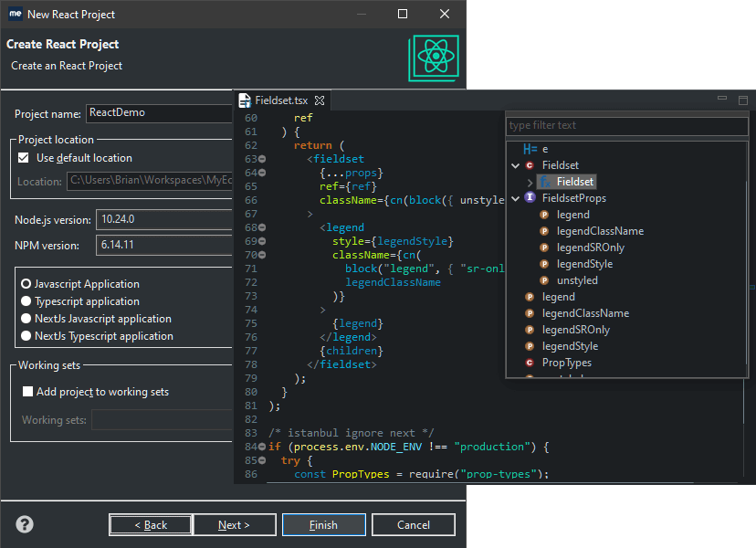This screenshot has height=548, width=756.
Task: Minimize the editor view panel
Action: (722, 98)
